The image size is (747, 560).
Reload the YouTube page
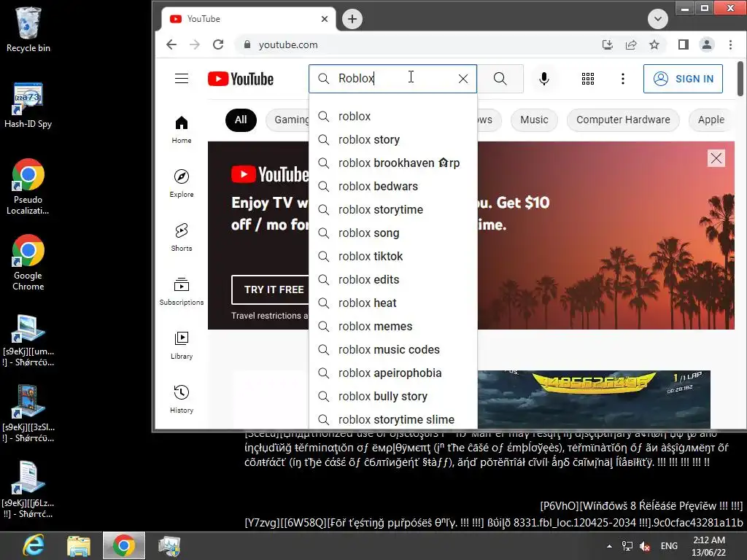218,44
